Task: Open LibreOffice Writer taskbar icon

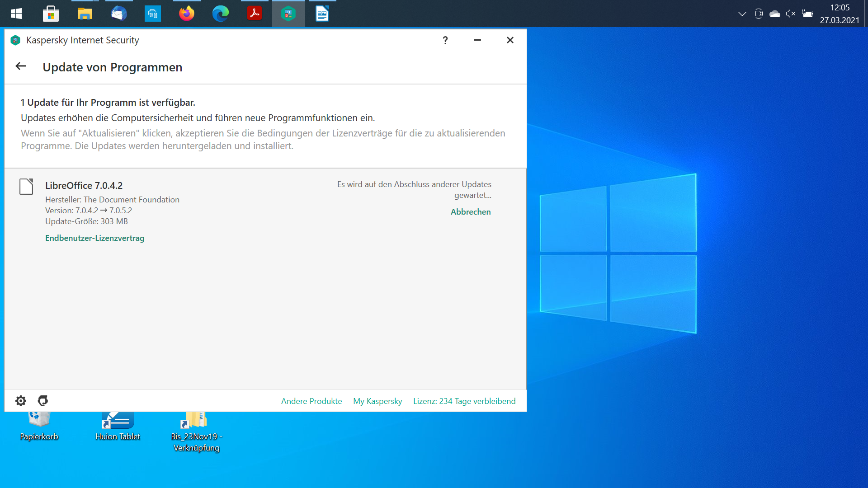Action: point(322,14)
